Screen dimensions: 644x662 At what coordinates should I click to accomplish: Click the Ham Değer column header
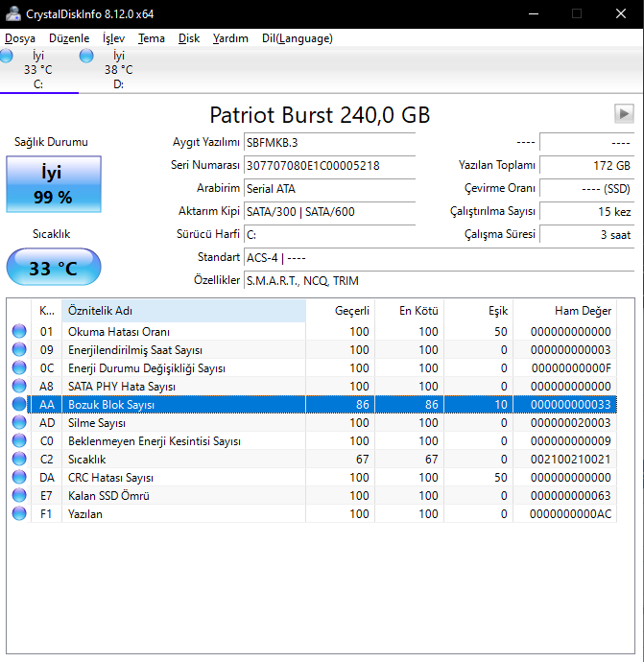565,311
